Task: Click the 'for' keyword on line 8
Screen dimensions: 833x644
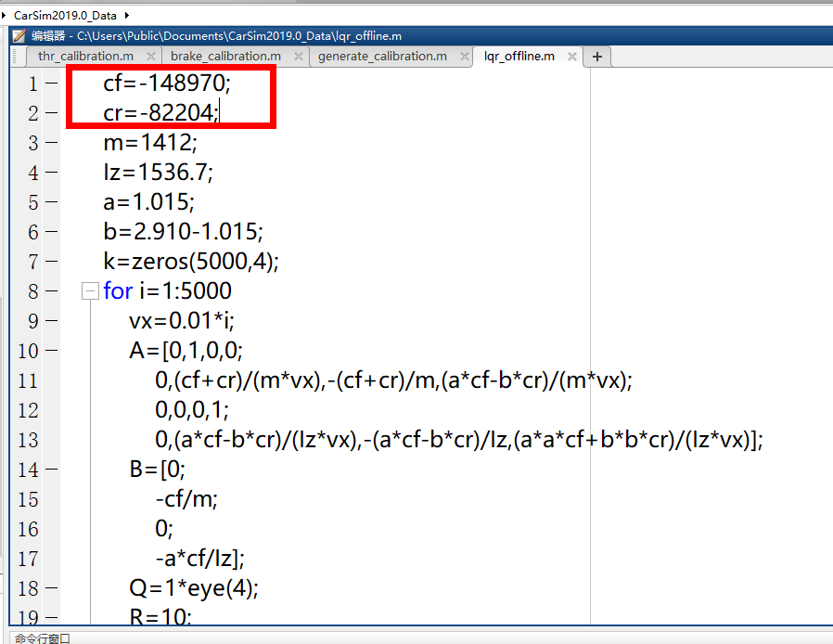Action: click(x=118, y=291)
